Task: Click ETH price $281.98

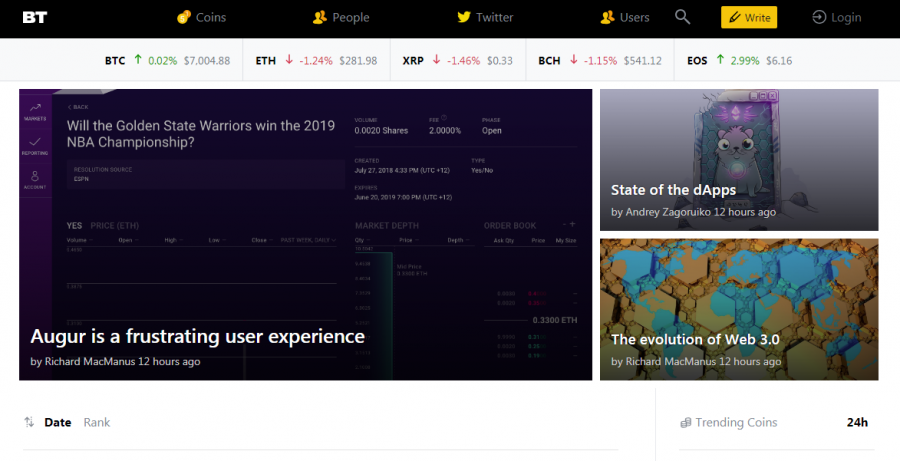Action: tap(358, 60)
